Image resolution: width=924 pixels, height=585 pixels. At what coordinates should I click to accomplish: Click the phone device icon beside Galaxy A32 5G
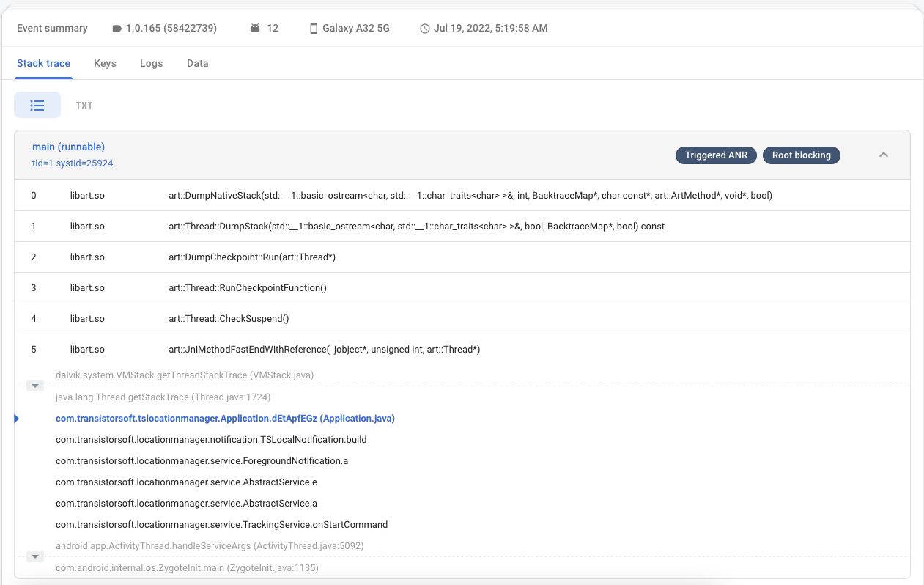(314, 29)
